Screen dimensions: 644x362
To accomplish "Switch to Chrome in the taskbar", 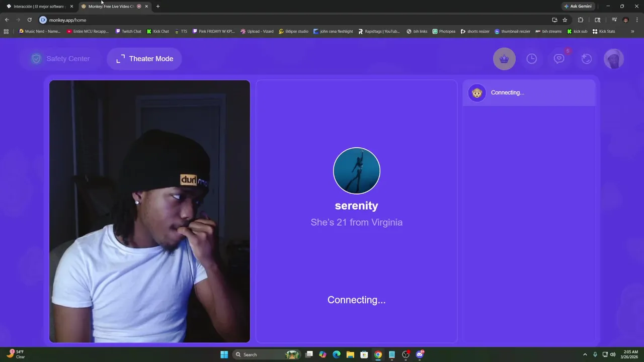I will pos(378,354).
